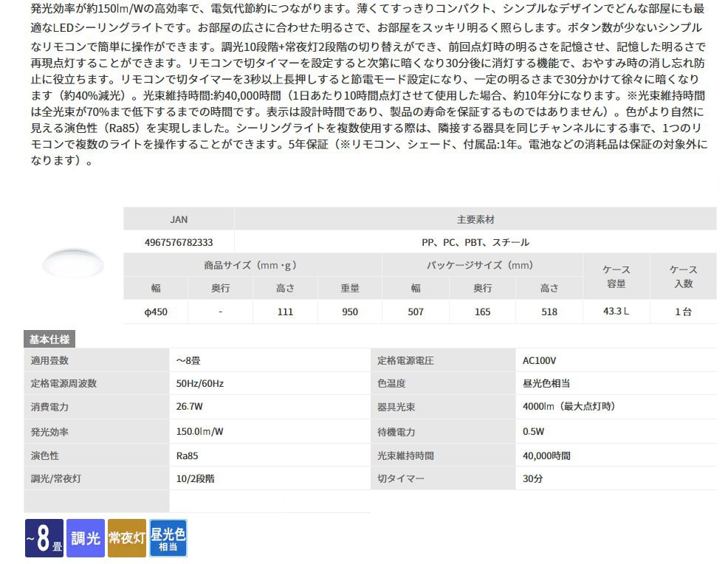Select the JAN code 4967576782333
The height and width of the screenshot is (564, 728).
179,242
